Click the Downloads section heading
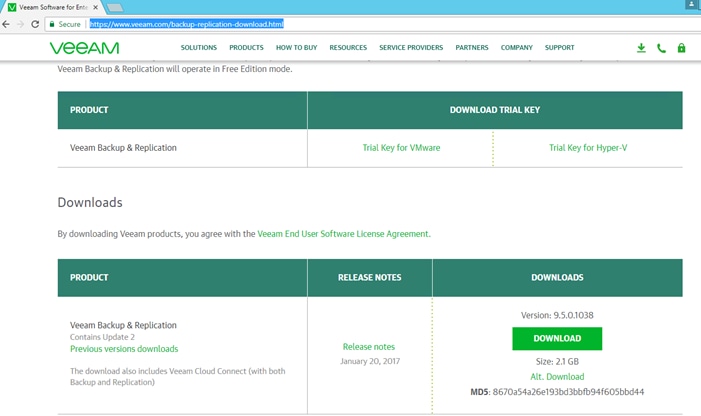This screenshot has width=701, height=416. tap(90, 202)
